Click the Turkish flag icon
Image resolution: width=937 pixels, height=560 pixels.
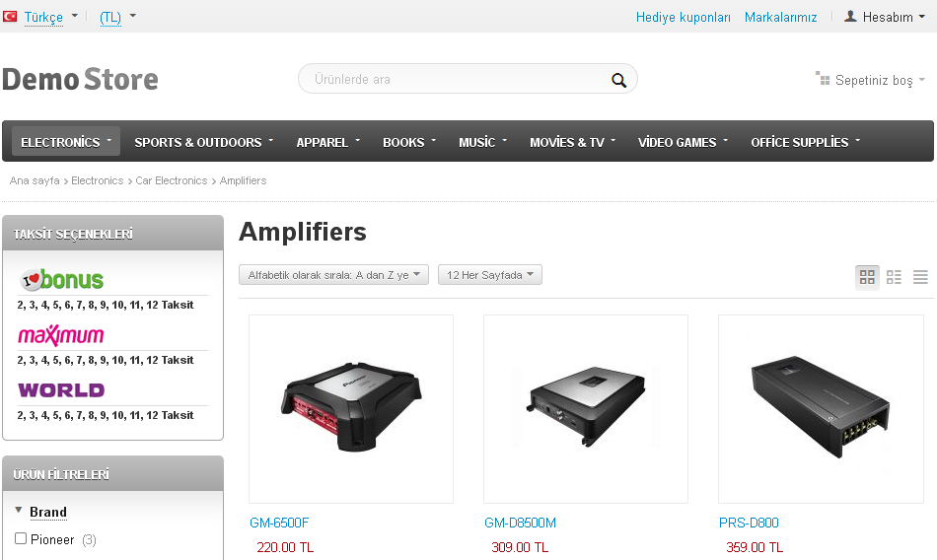point(10,16)
